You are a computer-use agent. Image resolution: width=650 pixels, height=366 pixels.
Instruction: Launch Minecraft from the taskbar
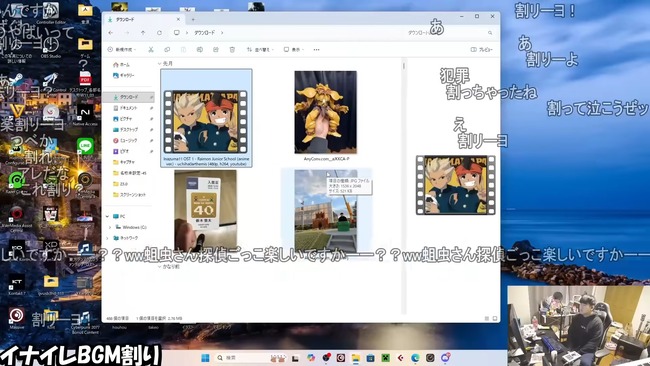coord(386,358)
